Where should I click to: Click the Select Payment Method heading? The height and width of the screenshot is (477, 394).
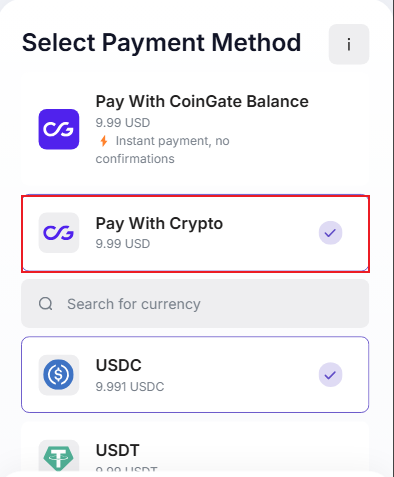161,43
